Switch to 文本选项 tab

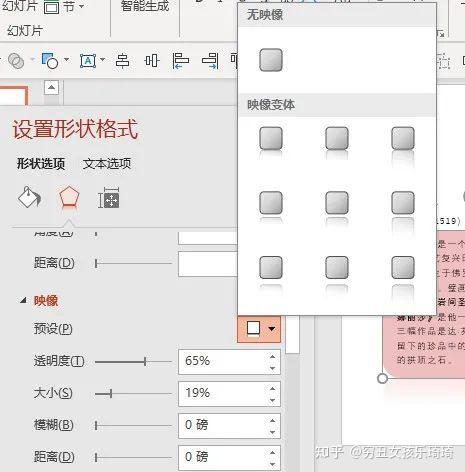click(x=107, y=164)
